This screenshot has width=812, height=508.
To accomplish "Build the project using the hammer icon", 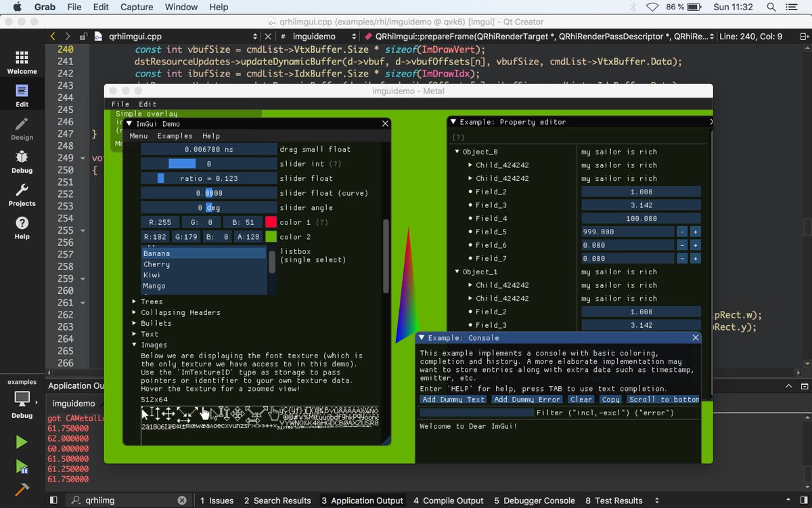I will point(21,489).
